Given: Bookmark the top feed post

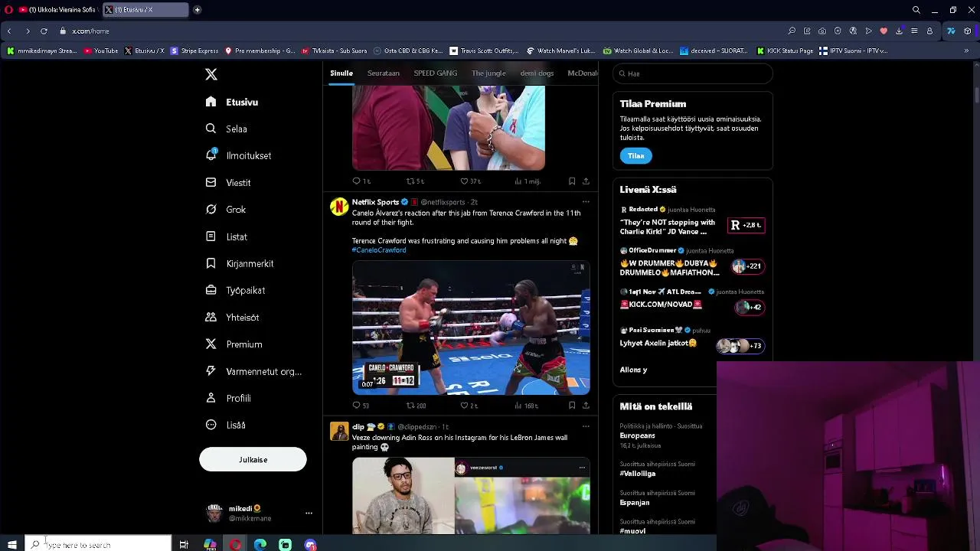Looking at the screenshot, I should pos(572,181).
